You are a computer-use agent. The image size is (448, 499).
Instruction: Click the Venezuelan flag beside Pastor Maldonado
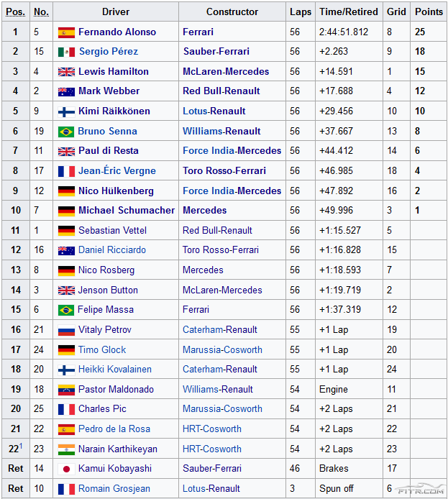pyautogui.click(x=66, y=390)
